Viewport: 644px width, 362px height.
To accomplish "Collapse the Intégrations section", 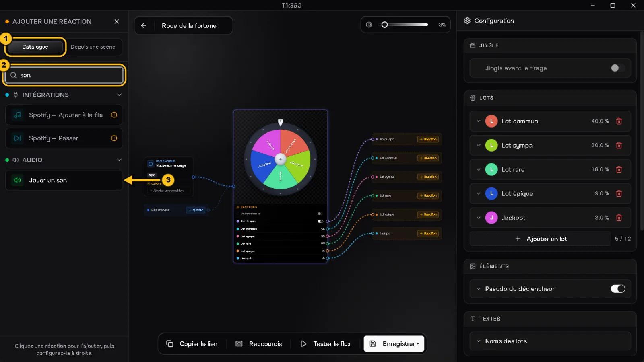I will 119,95.
